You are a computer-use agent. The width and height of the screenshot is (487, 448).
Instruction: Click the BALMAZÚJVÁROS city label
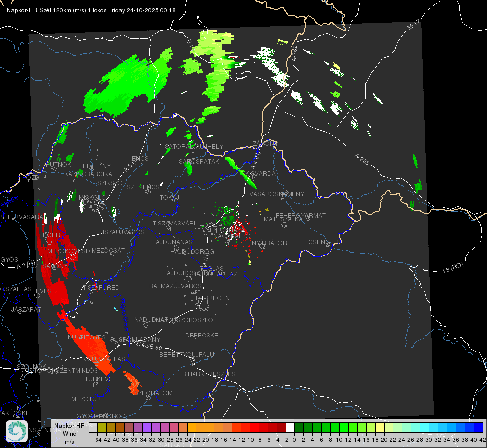click(176, 286)
